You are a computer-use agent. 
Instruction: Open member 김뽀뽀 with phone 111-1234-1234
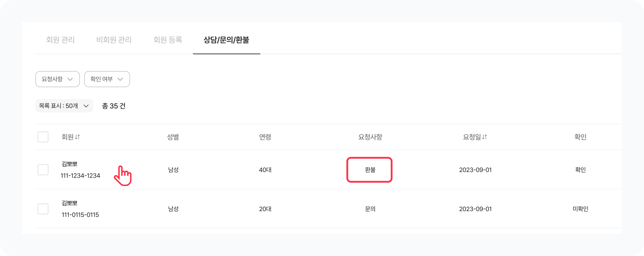[x=69, y=164]
